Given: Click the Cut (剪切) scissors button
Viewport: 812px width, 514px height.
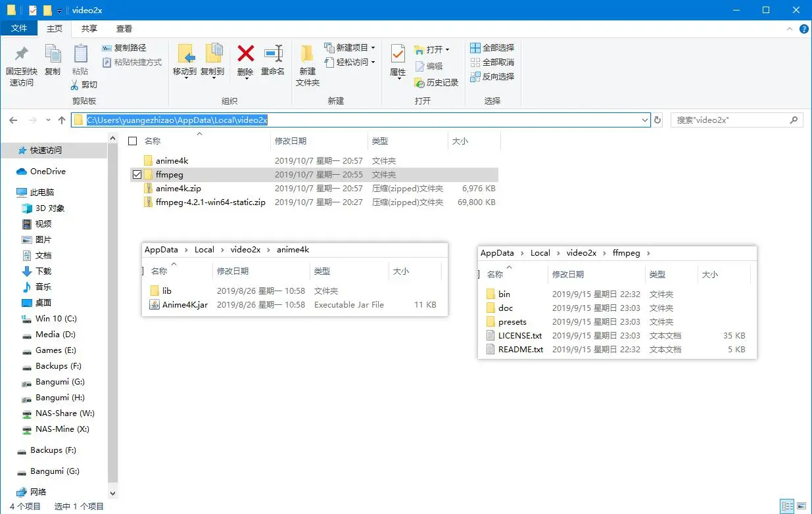Looking at the screenshot, I should click(x=84, y=85).
